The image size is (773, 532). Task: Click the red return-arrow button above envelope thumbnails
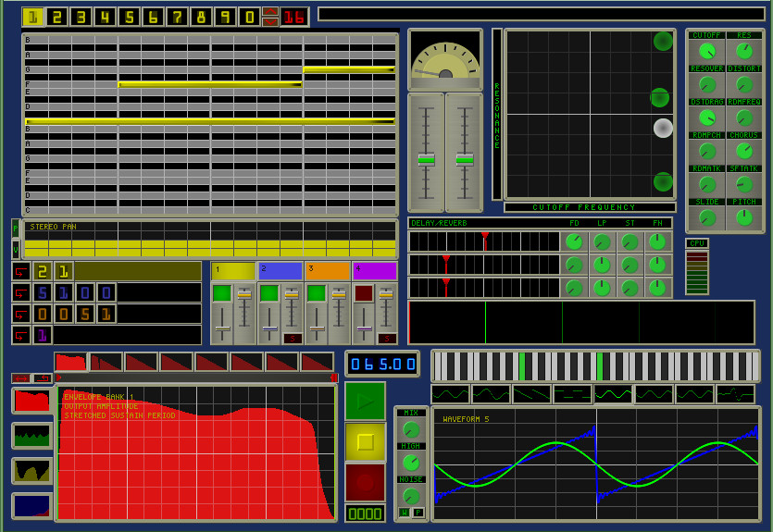click(x=43, y=378)
